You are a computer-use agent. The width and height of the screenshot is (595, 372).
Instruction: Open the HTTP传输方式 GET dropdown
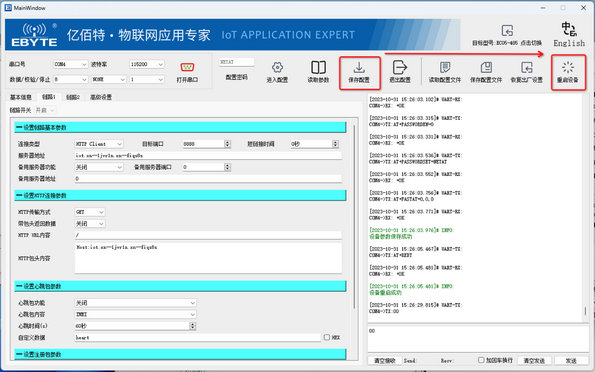coord(90,212)
